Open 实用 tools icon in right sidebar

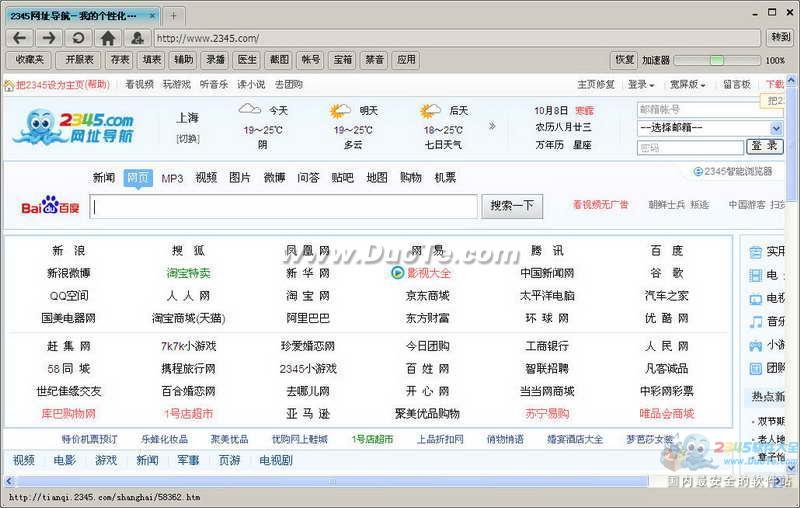point(756,251)
